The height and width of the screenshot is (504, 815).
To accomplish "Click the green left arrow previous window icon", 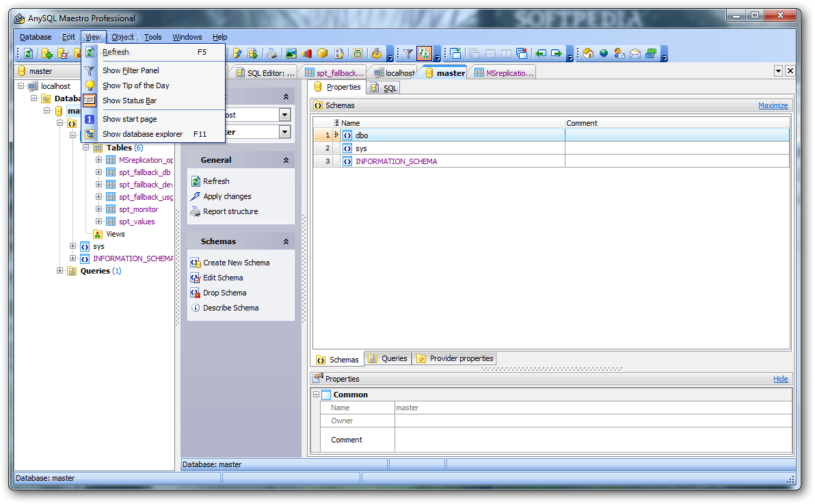I will (541, 53).
